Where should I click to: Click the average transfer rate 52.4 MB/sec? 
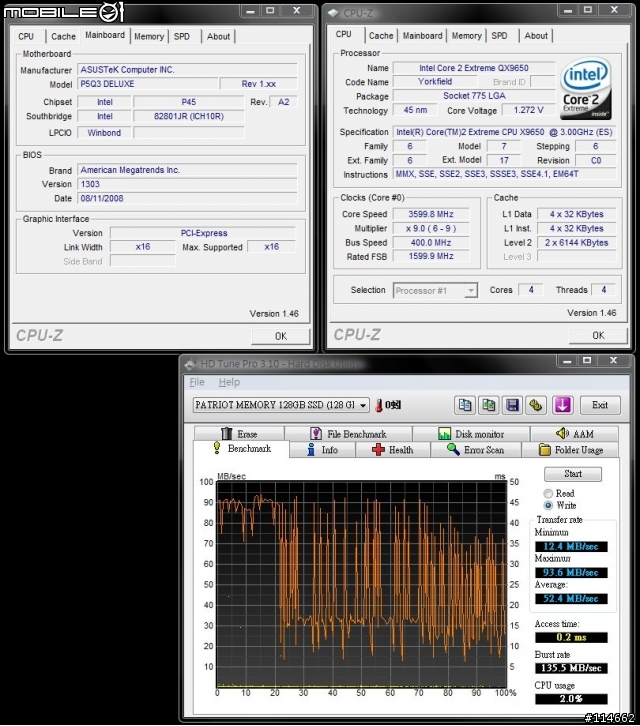pos(571,599)
